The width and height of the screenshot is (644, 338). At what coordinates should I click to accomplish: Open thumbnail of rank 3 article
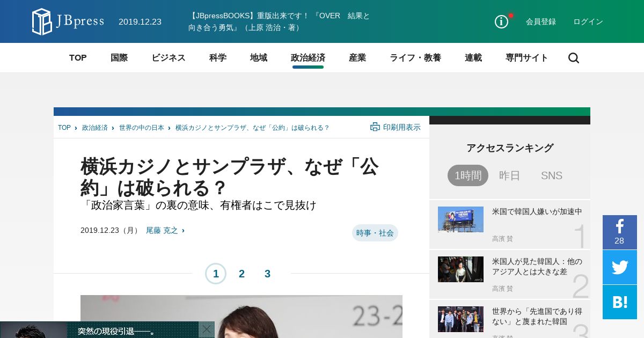pos(460,319)
